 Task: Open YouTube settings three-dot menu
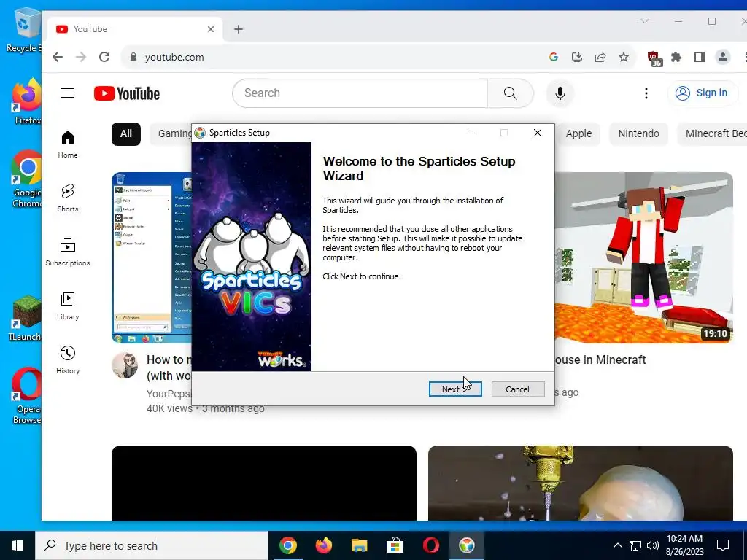(646, 93)
